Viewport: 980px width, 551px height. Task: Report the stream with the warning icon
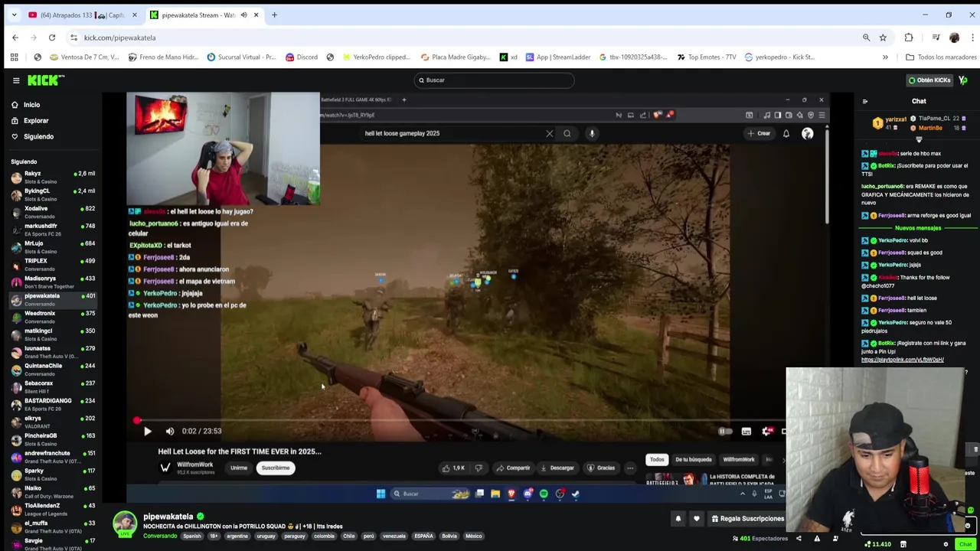pos(816,539)
